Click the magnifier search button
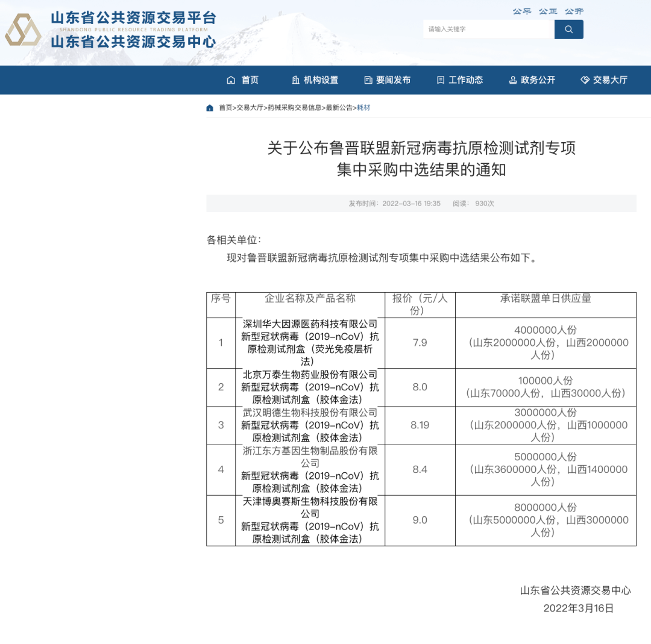Viewport: 651px width, 644px height. point(569,30)
